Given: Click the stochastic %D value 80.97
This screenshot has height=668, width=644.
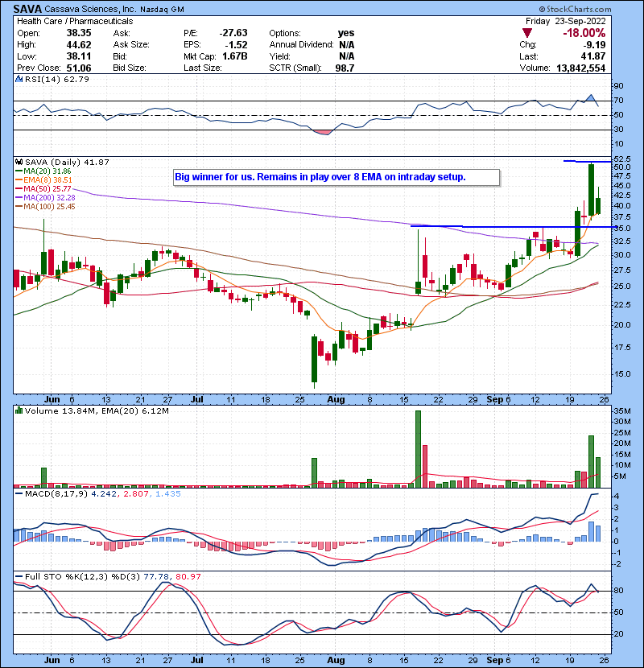Looking at the screenshot, I should (188, 576).
